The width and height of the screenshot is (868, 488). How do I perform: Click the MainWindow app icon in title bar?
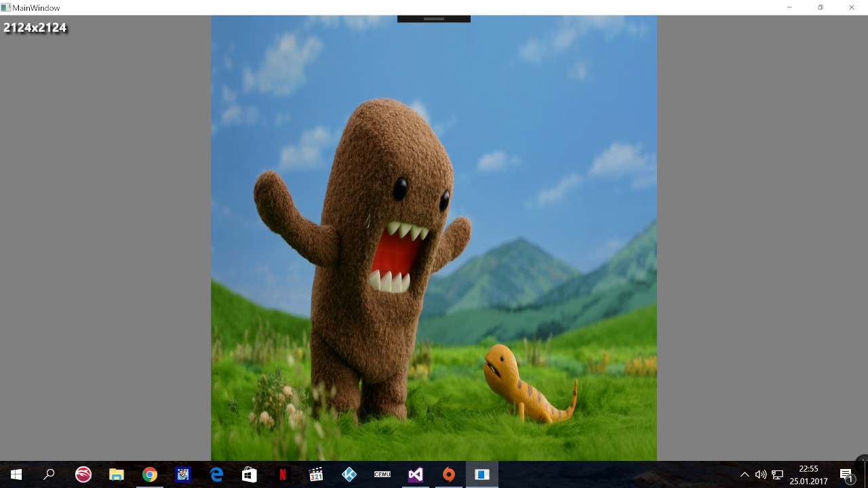pos(6,7)
